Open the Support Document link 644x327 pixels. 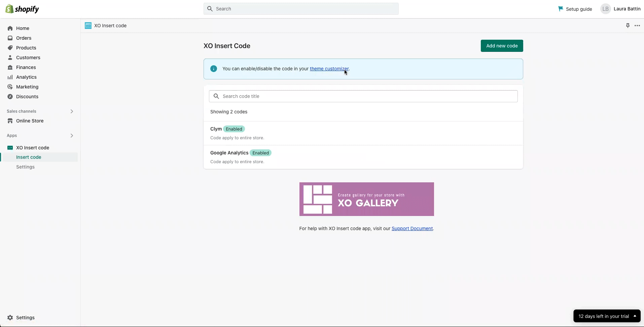[x=412, y=228]
